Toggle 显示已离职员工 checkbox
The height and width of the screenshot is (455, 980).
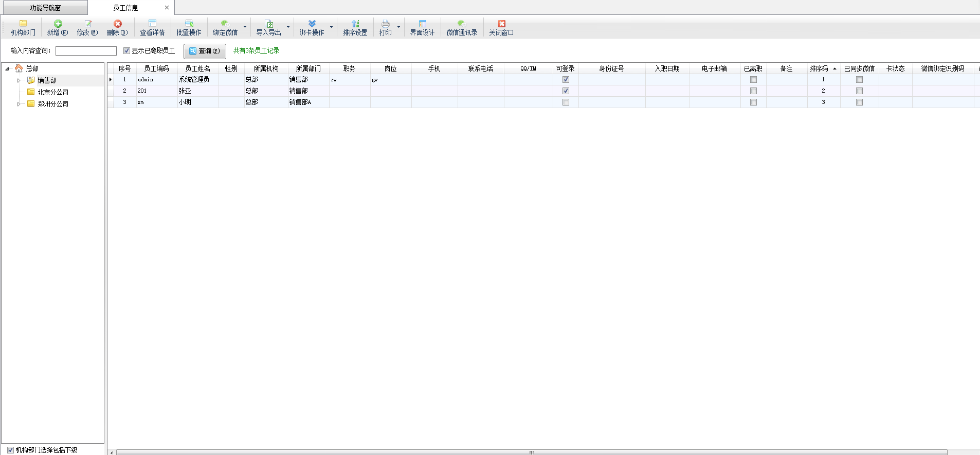coord(126,50)
